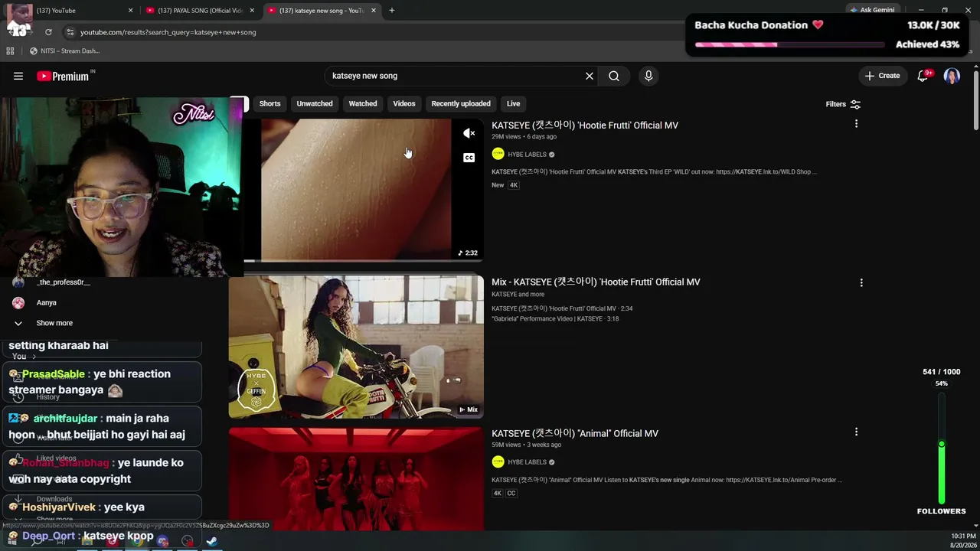This screenshot has height=551, width=980.
Task: Open the Mix playlist motorcycle thumbnail
Action: pos(356,347)
